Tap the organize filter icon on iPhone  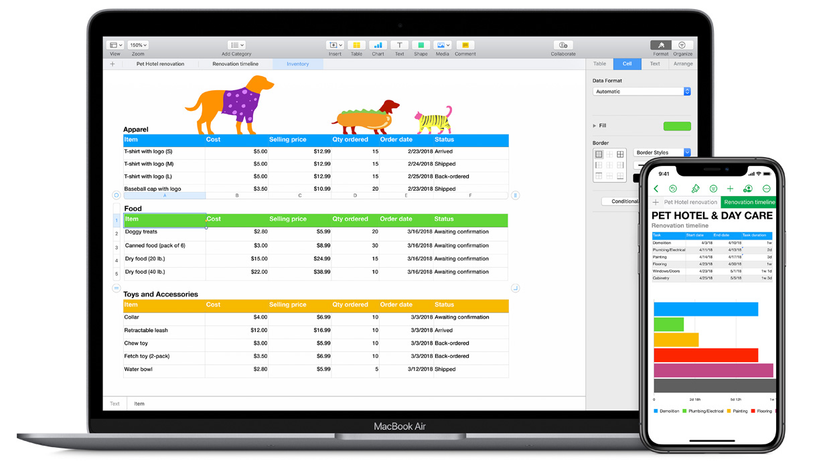pyautogui.click(x=713, y=189)
